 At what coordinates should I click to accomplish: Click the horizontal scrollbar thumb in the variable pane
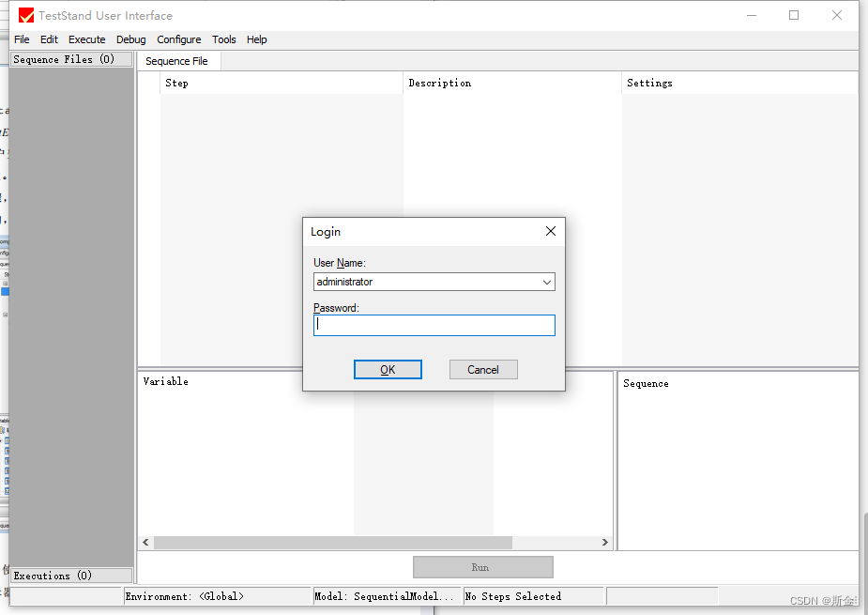point(333,543)
